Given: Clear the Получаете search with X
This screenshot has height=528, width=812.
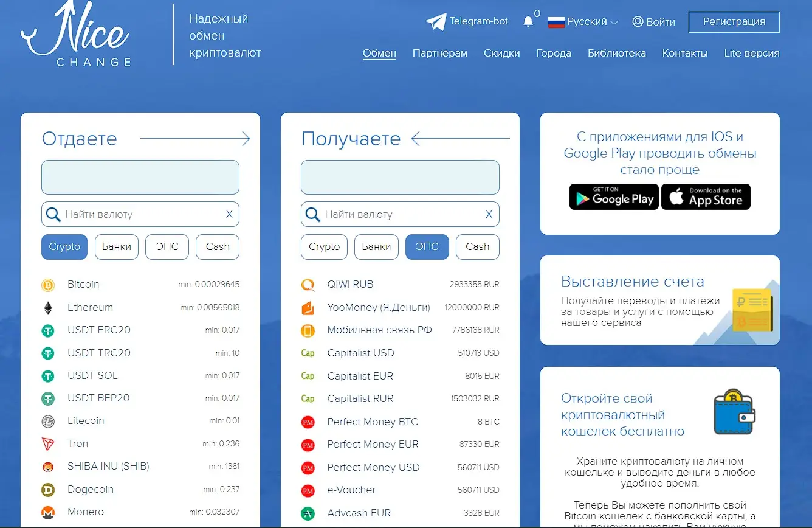Looking at the screenshot, I should 489,214.
